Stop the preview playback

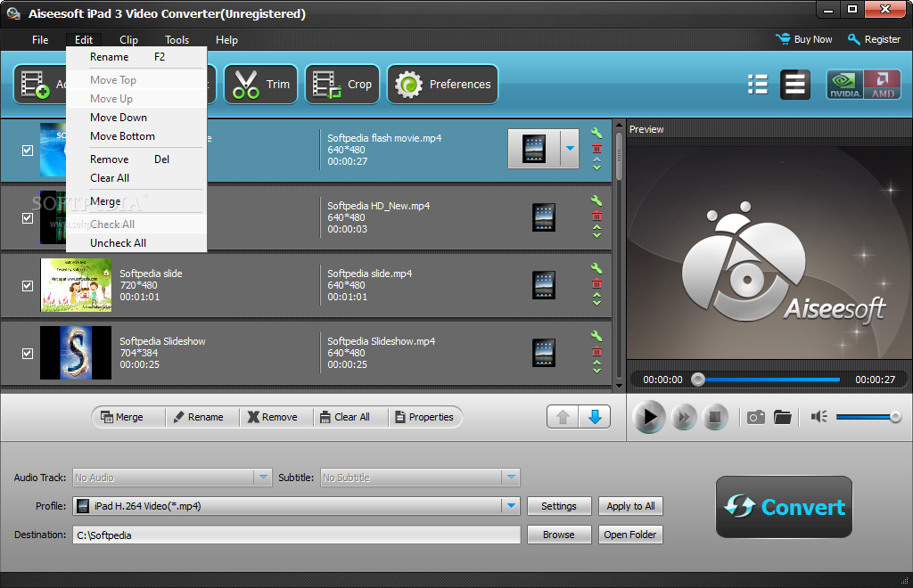pos(715,417)
